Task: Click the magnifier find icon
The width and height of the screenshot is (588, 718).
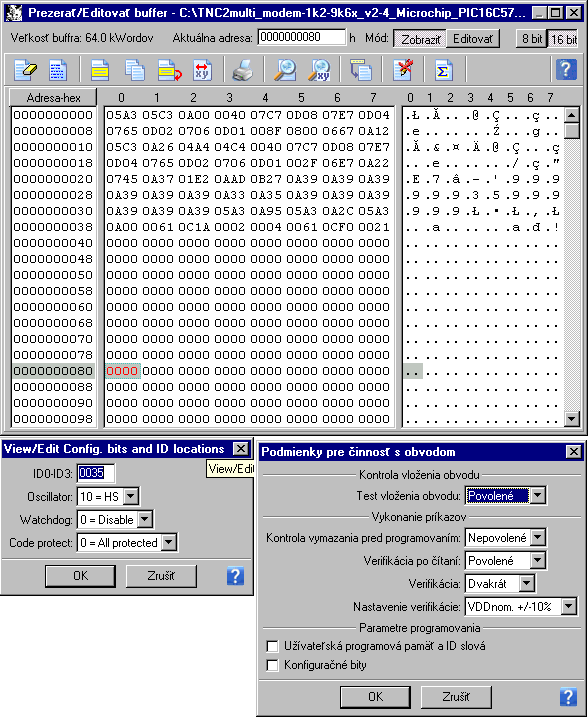Action: coord(284,70)
